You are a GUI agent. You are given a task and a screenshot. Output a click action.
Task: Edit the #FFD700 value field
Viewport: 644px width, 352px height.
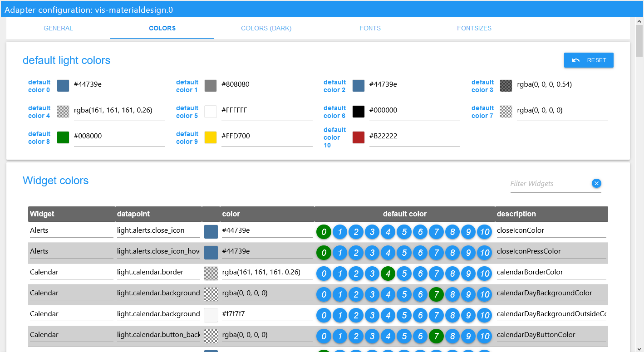tap(267, 137)
